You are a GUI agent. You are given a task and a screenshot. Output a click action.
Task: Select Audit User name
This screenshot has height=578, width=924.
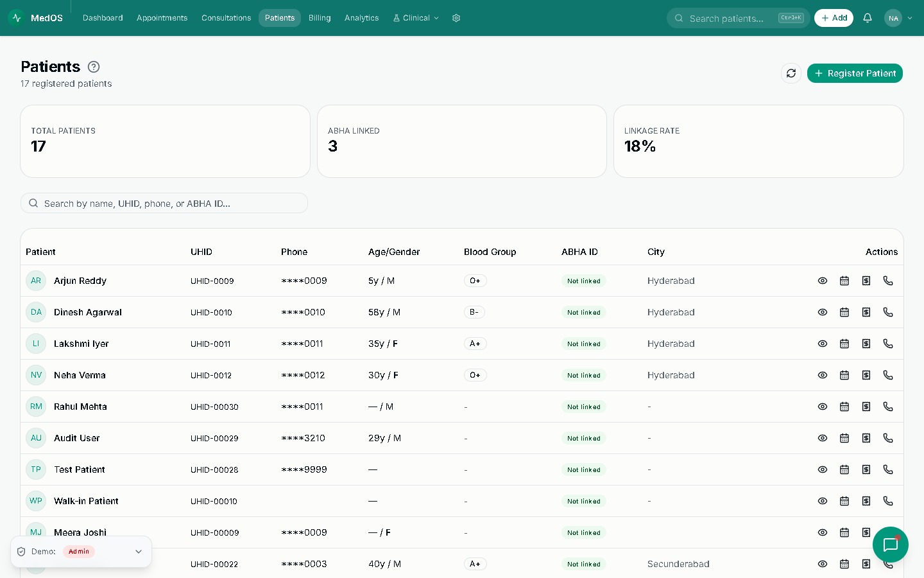click(76, 438)
